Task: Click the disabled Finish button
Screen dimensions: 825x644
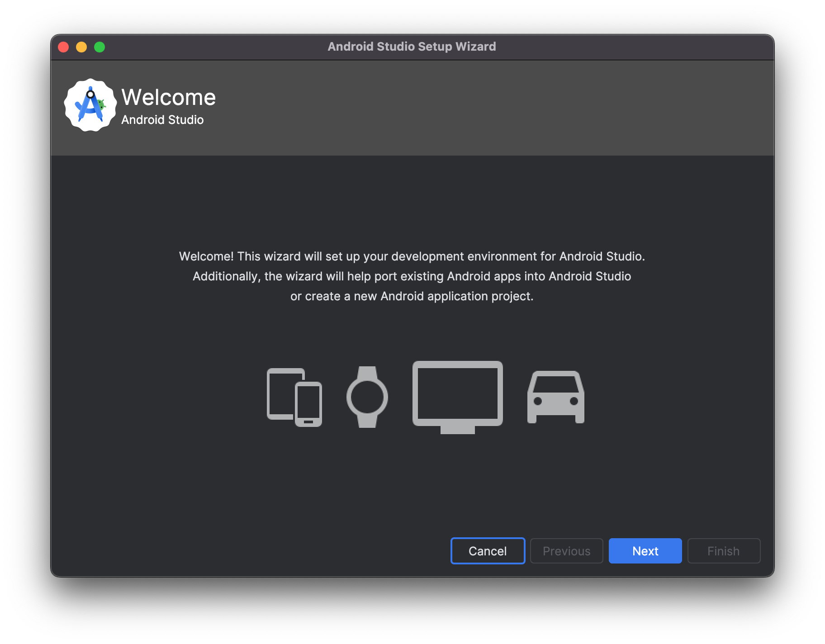Action: [x=724, y=551]
